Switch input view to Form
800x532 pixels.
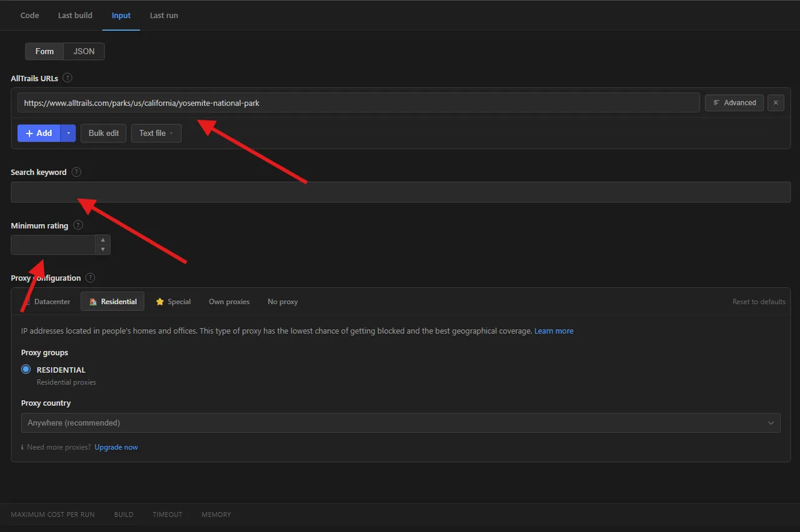44,51
